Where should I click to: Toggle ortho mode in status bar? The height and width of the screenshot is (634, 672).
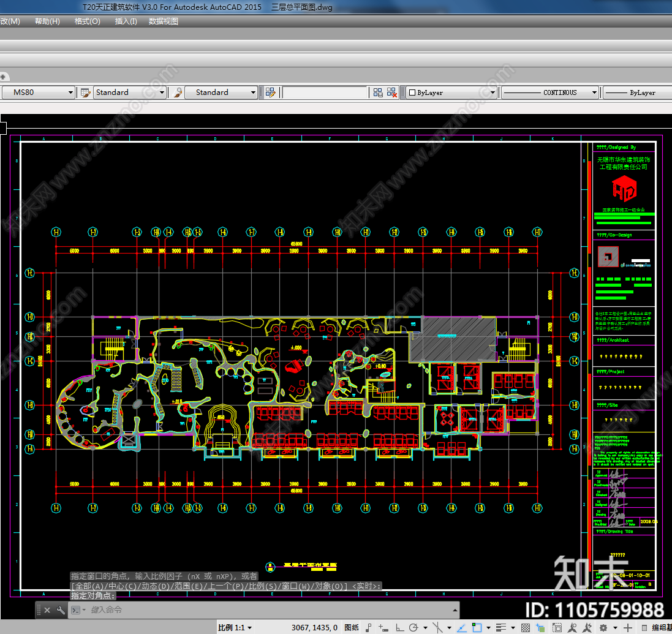point(399,628)
